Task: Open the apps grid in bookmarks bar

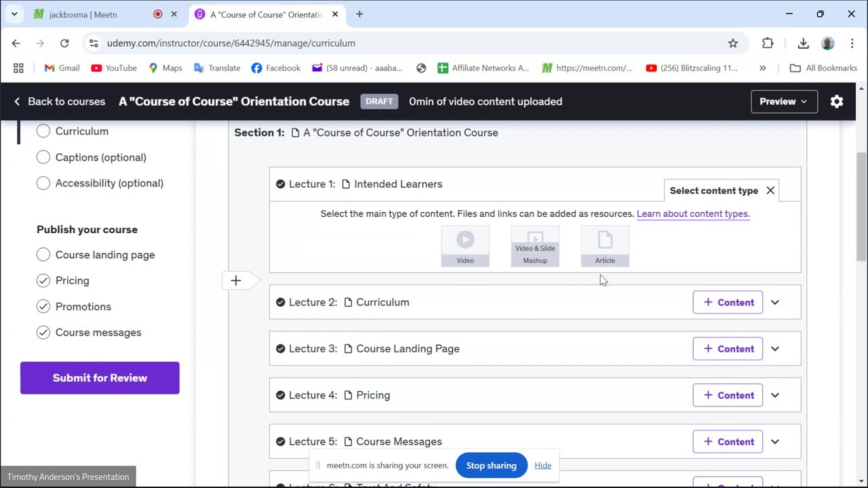Action: click(x=18, y=68)
